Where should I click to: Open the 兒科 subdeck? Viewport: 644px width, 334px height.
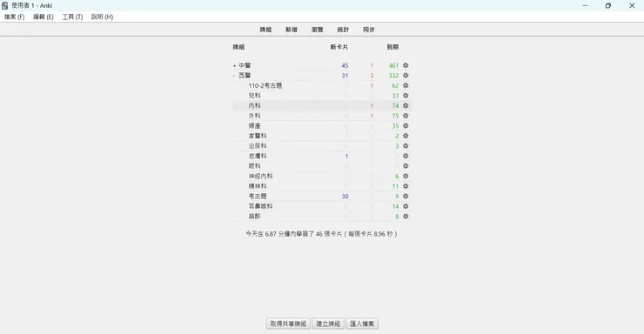[255, 96]
